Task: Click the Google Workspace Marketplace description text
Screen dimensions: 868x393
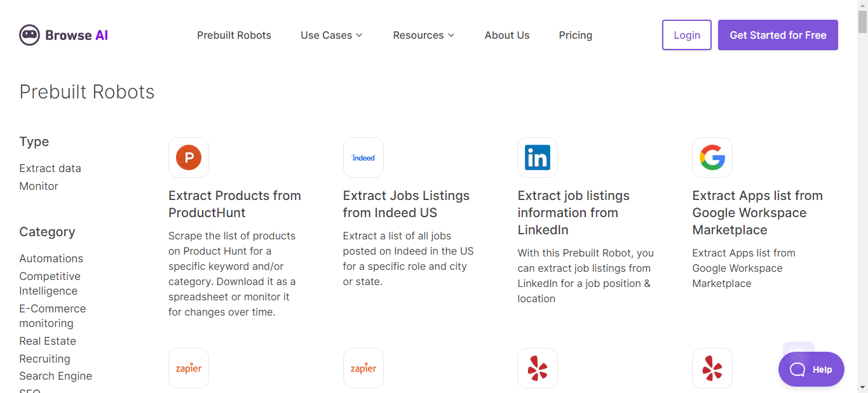Action: (x=744, y=268)
